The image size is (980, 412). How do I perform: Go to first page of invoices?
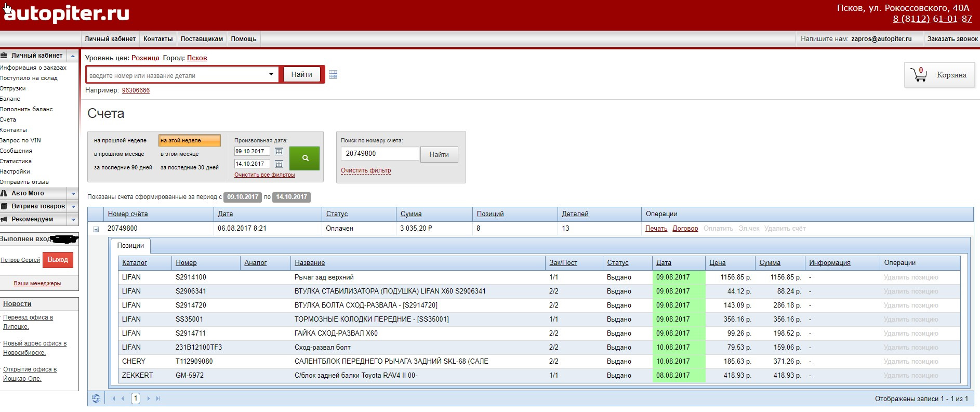113,398
